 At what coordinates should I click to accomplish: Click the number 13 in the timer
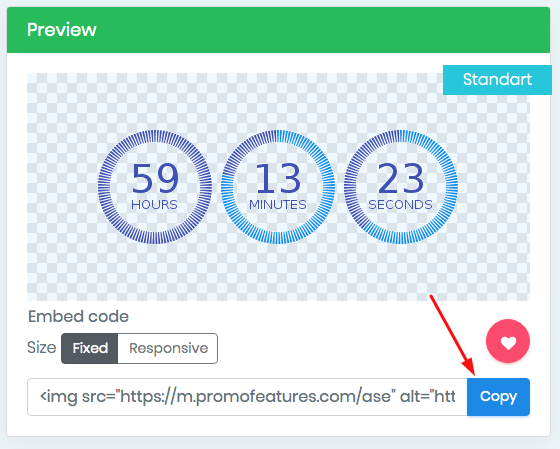278,178
